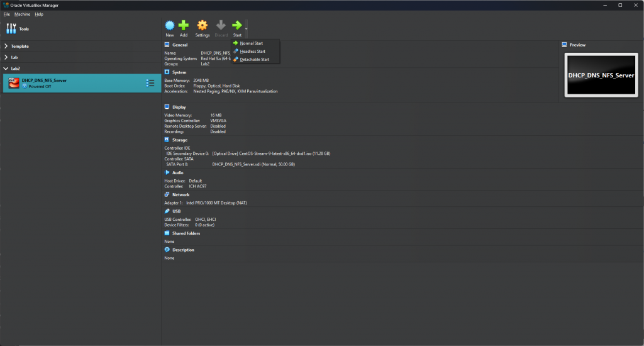Click the Network section icon
Screen dimensions: 644x346
tap(167, 194)
